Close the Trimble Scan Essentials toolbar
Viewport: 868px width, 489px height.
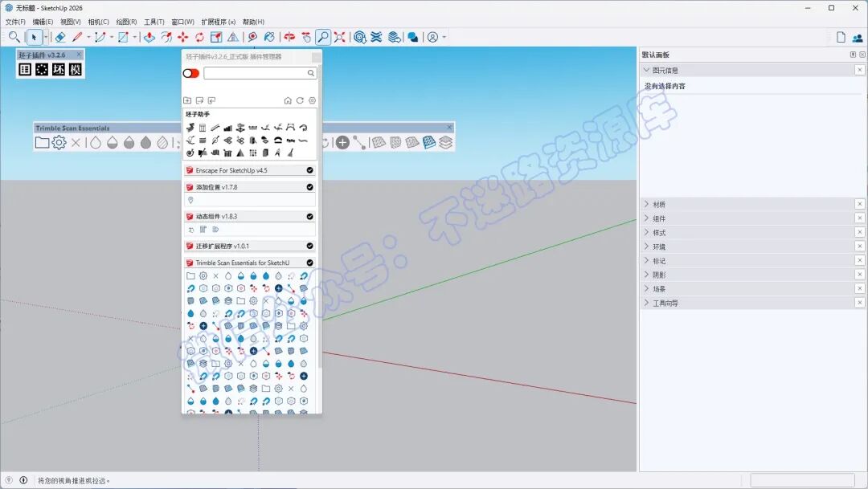(x=449, y=128)
